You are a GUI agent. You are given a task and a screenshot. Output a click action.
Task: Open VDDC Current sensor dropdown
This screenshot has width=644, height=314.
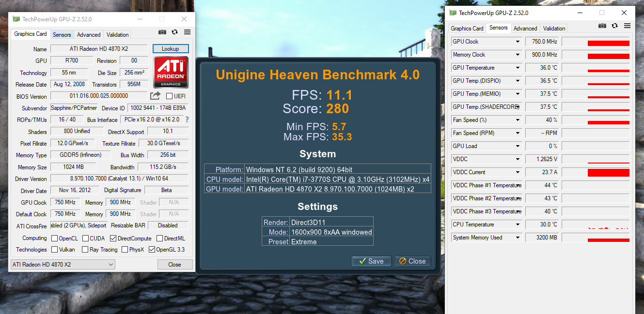pyautogui.click(x=518, y=172)
